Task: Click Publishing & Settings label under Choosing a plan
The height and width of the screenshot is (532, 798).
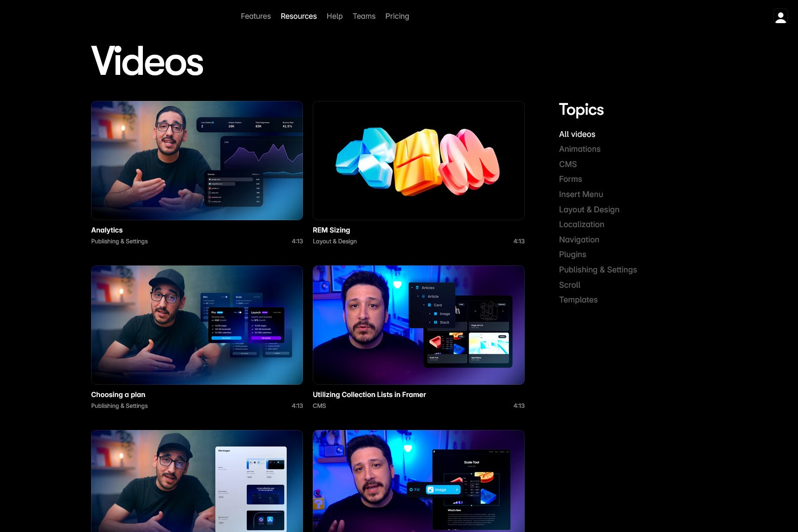Action: coord(119,406)
